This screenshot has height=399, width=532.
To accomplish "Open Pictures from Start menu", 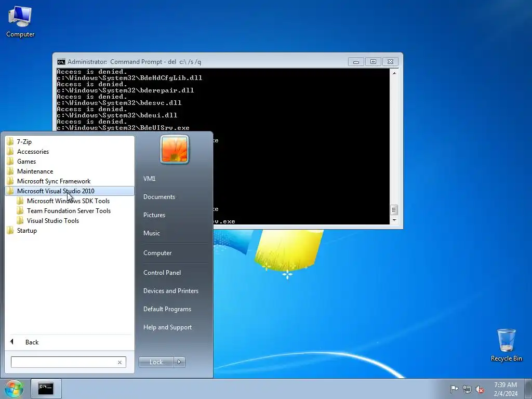I will coord(154,215).
